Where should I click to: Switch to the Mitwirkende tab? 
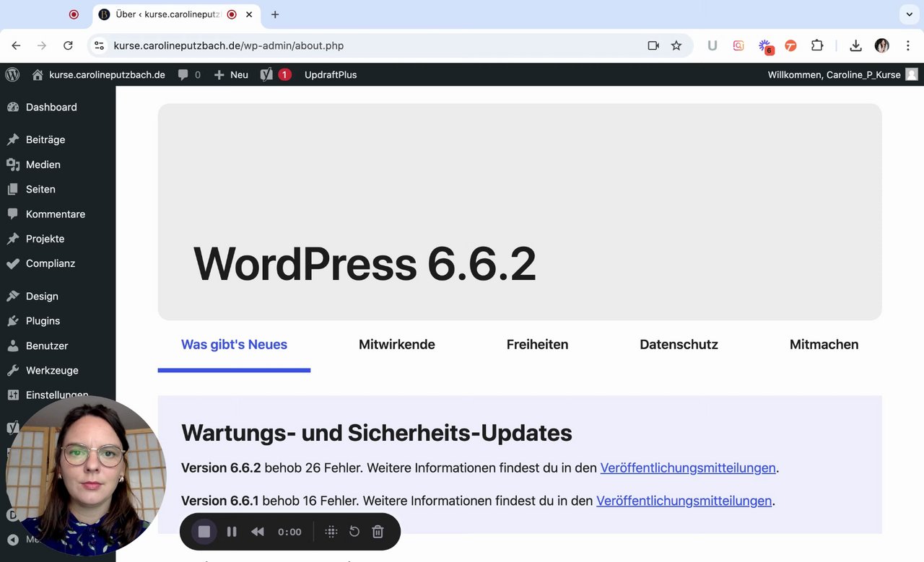click(397, 345)
